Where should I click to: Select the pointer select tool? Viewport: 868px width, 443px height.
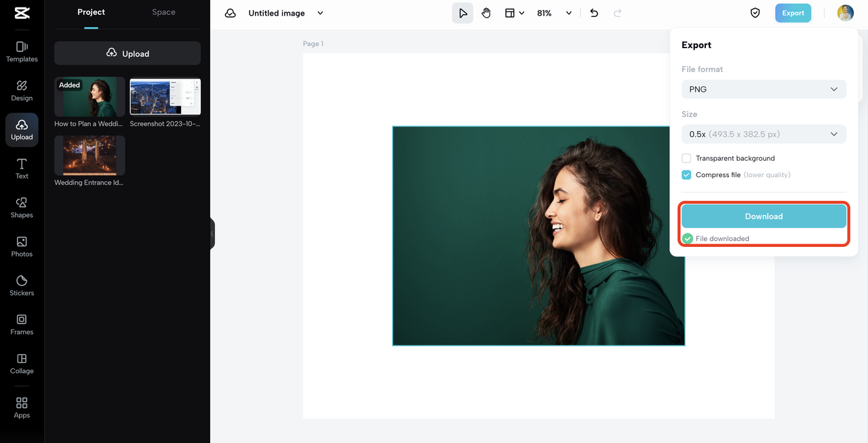(462, 13)
